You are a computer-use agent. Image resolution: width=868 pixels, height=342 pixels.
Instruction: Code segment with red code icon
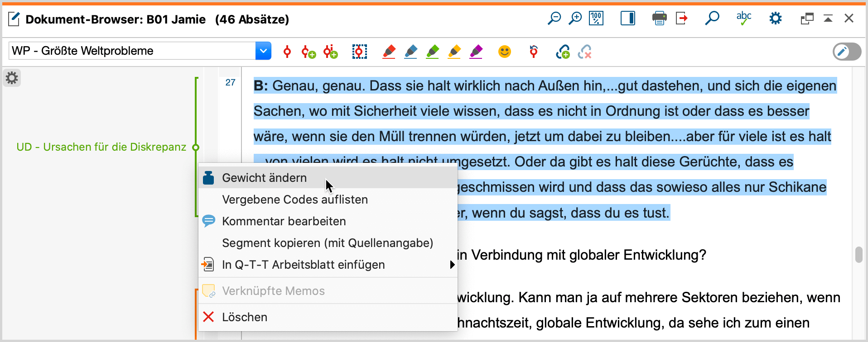coord(287,52)
